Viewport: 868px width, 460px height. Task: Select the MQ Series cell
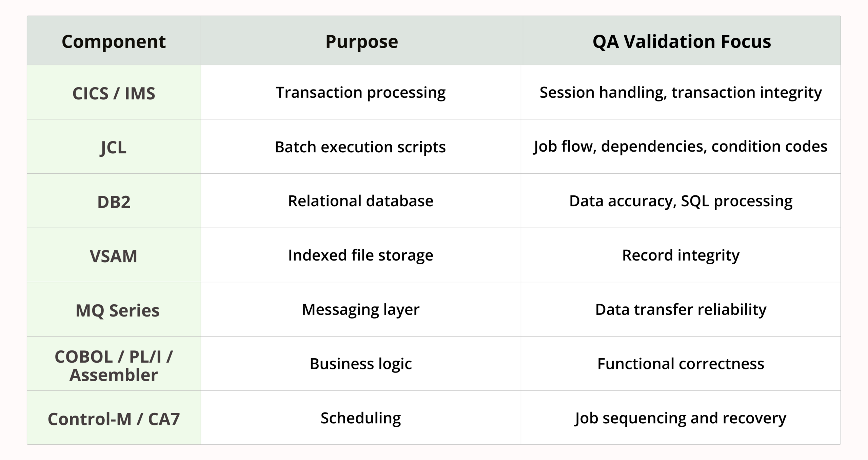(114, 309)
